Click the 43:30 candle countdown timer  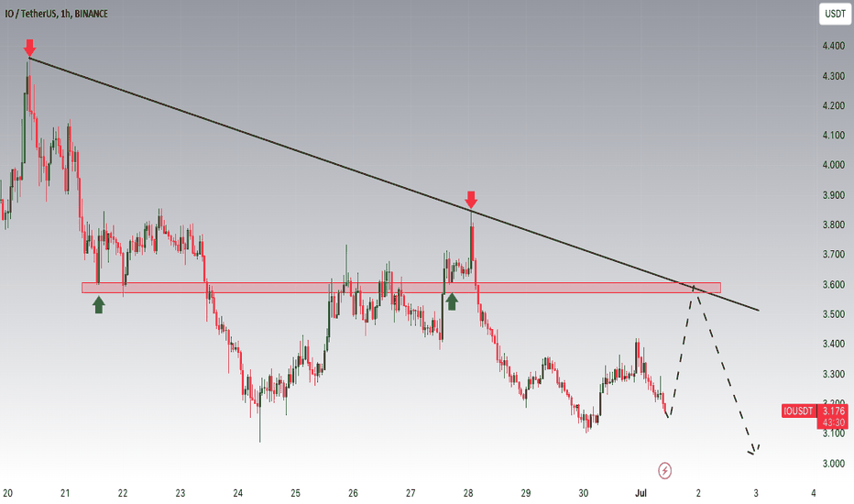(833, 422)
